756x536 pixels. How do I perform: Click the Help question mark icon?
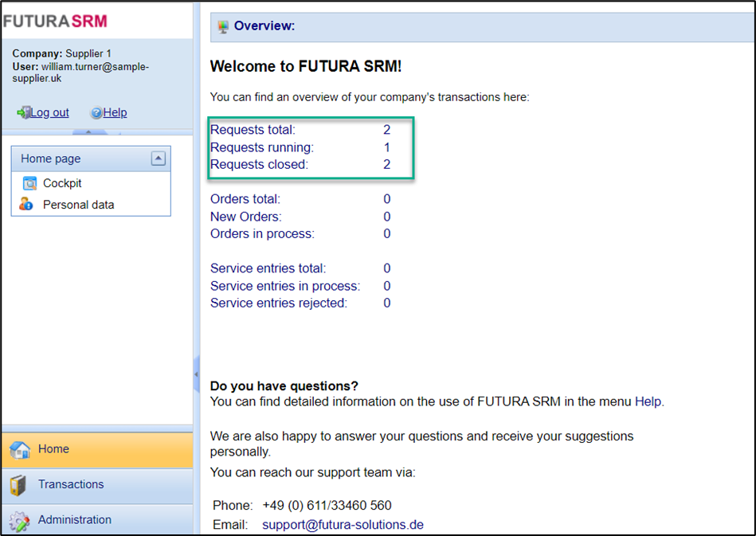96,113
